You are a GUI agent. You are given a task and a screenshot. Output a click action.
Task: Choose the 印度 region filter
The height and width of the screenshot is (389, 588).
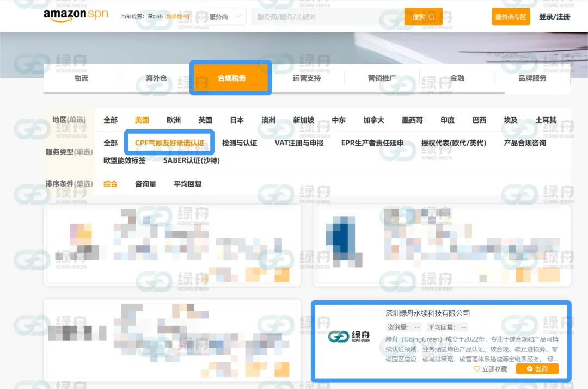coord(448,120)
